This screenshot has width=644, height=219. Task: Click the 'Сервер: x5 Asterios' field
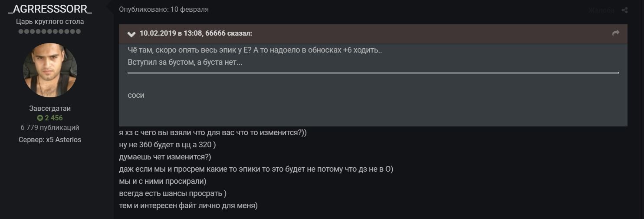click(x=50, y=139)
